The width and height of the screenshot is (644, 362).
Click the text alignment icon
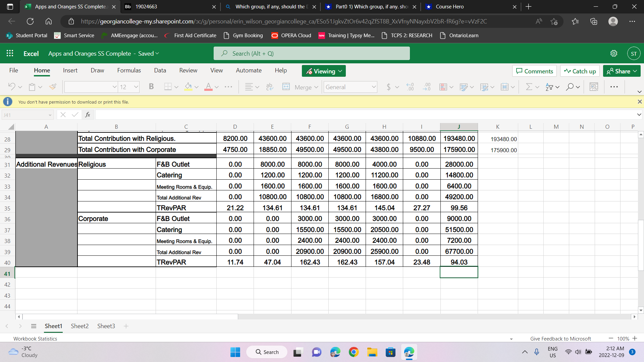[x=249, y=87]
